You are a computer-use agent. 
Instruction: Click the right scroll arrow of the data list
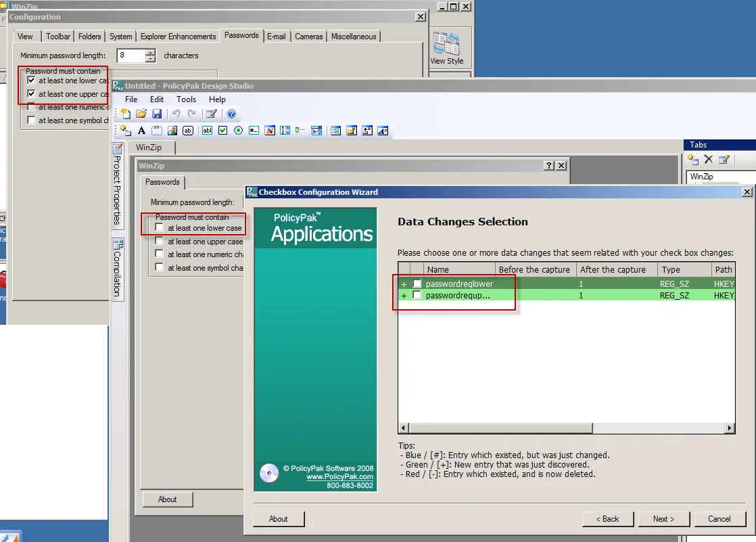tap(730, 428)
